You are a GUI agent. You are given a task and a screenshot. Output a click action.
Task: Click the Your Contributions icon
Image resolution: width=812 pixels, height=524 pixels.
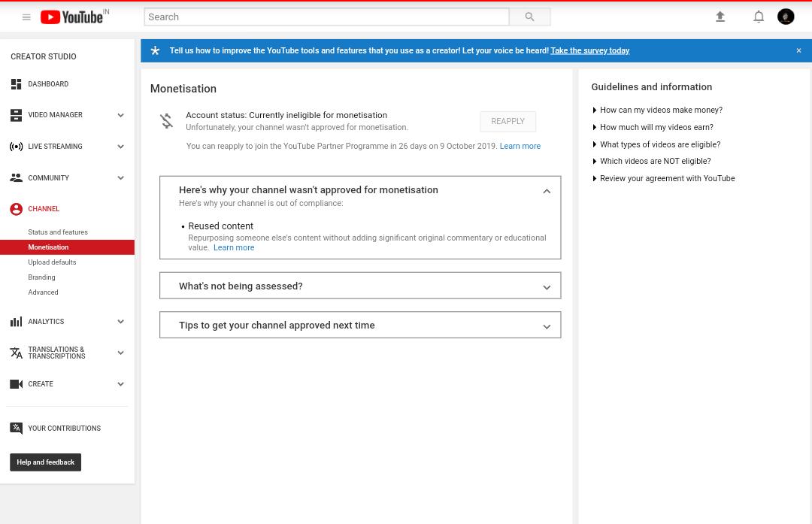click(16, 429)
